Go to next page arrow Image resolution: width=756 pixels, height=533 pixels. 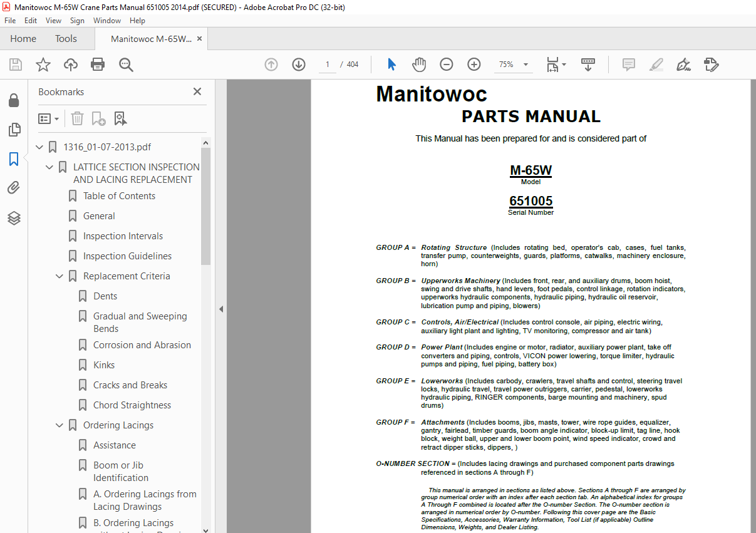[299, 65]
